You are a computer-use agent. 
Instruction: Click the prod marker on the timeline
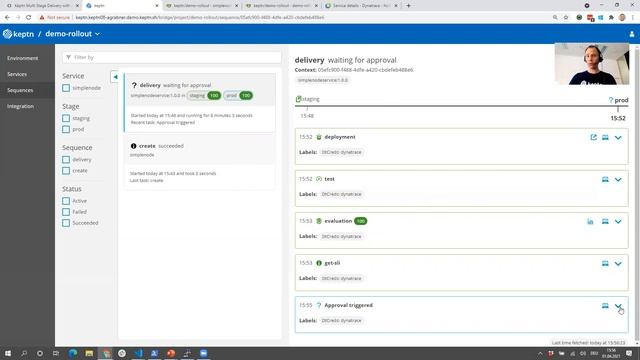click(x=618, y=100)
